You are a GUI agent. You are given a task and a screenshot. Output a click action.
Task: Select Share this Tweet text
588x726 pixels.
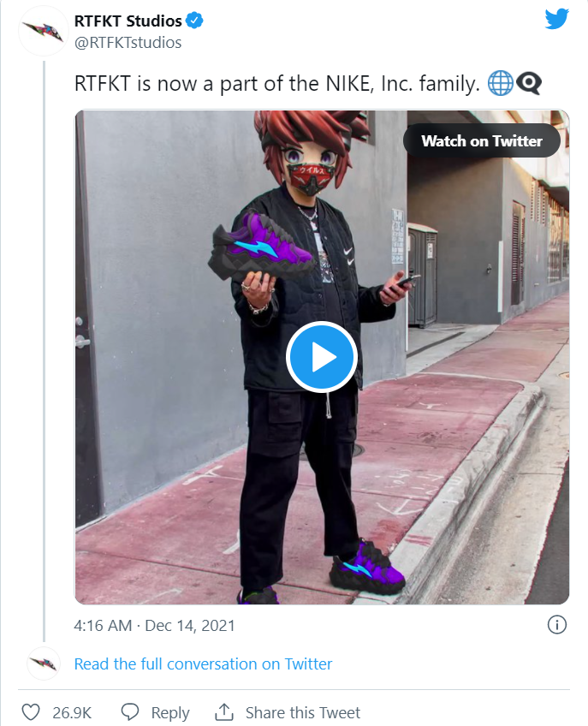(x=303, y=712)
